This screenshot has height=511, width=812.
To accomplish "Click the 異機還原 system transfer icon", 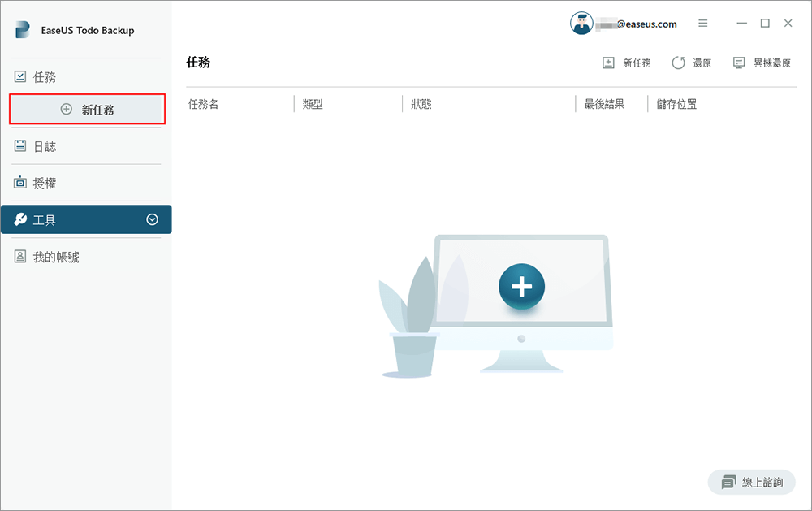I will [737, 63].
